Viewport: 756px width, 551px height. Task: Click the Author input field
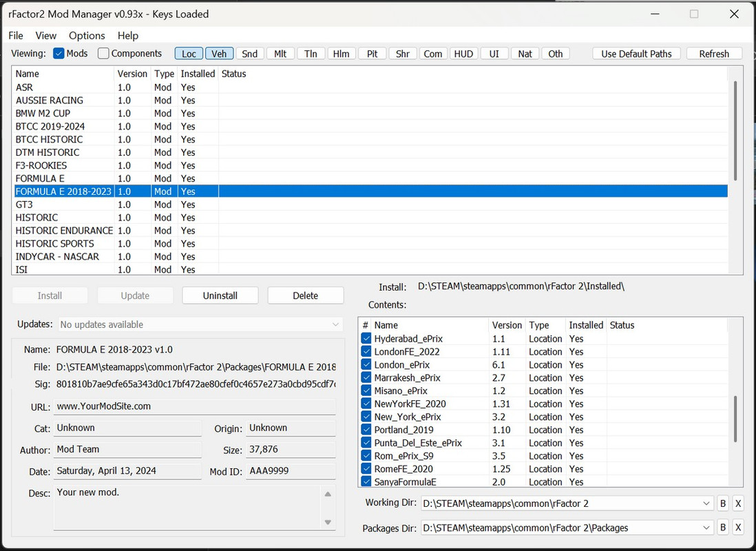[128, 449]
